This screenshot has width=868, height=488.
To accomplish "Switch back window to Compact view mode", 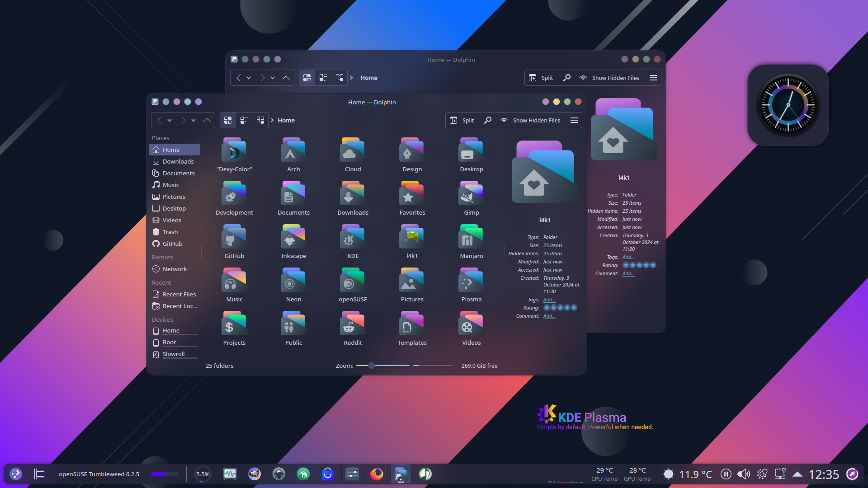I will (323, 78).
